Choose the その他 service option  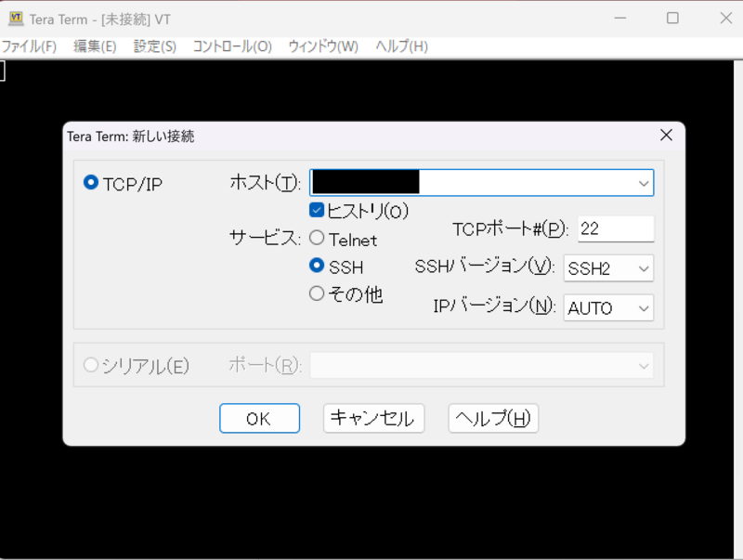tap(317, 293)
